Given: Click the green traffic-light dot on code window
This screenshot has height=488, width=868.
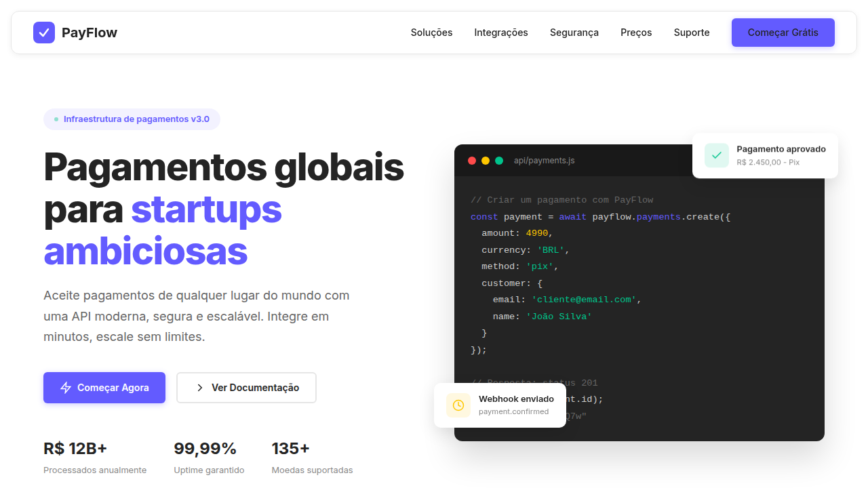Looking at the screenshot, I should pyautogui.click(x=499, y=161).
